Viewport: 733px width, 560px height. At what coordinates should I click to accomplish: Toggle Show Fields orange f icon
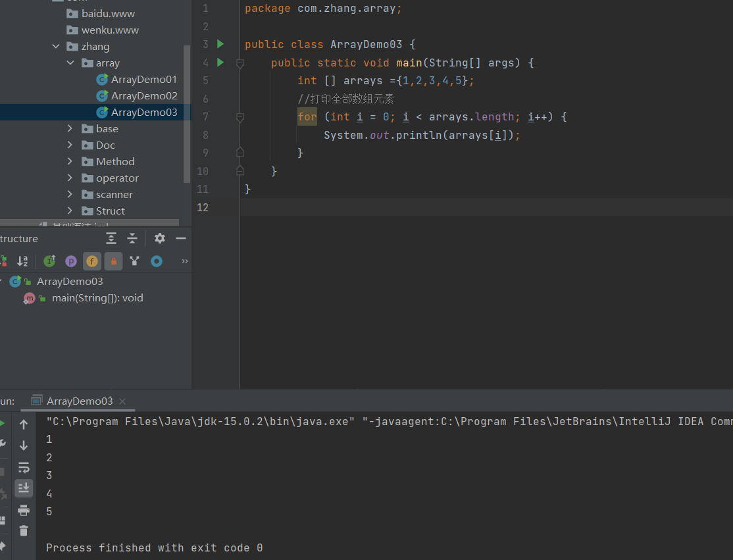click(92, 261)
